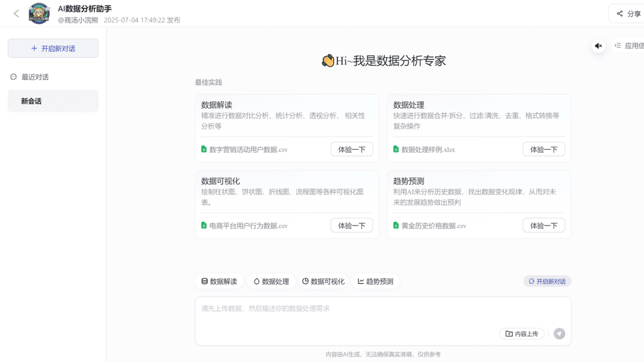This screenshot has width=644, height=362.
Task: Focus the data request text input
Action: tap(383, 321)
